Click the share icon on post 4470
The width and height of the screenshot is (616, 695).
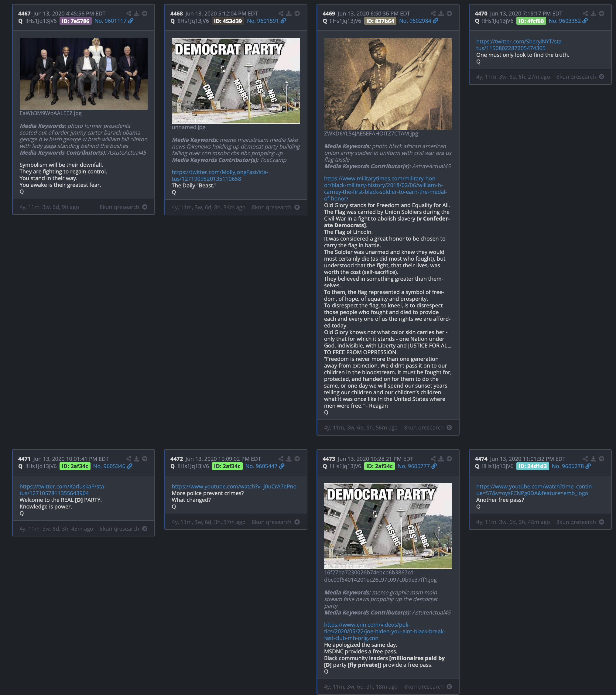pyautogui.click(x=585, y=14)
